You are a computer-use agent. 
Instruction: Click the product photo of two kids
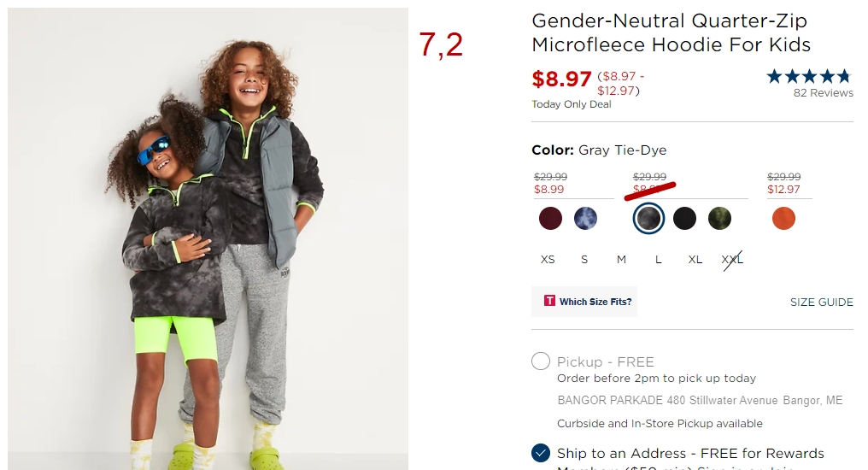208,238
